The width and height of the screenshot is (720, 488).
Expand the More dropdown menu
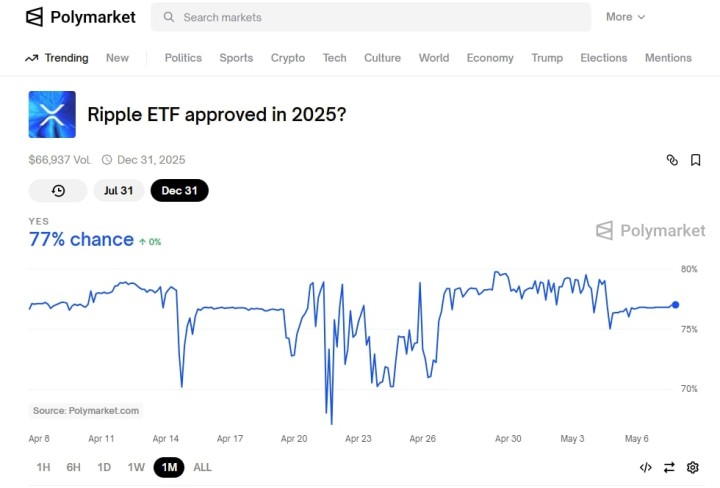(625, 17)
